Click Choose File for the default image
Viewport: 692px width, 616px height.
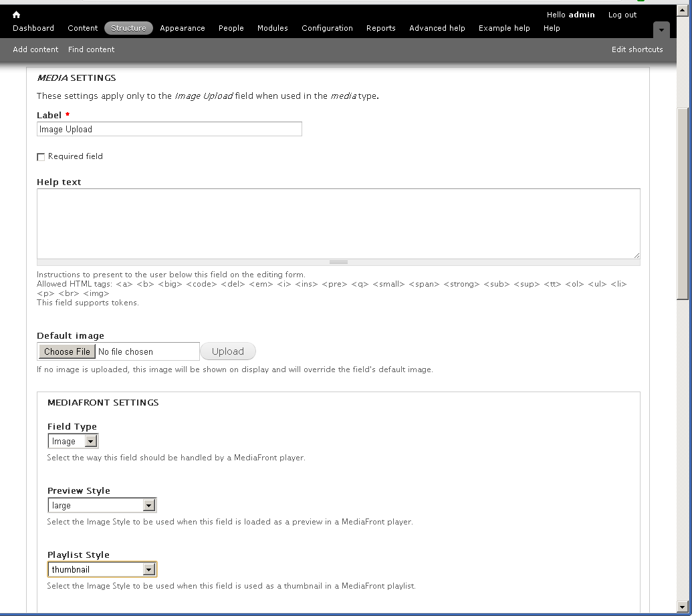click(66, 351)
